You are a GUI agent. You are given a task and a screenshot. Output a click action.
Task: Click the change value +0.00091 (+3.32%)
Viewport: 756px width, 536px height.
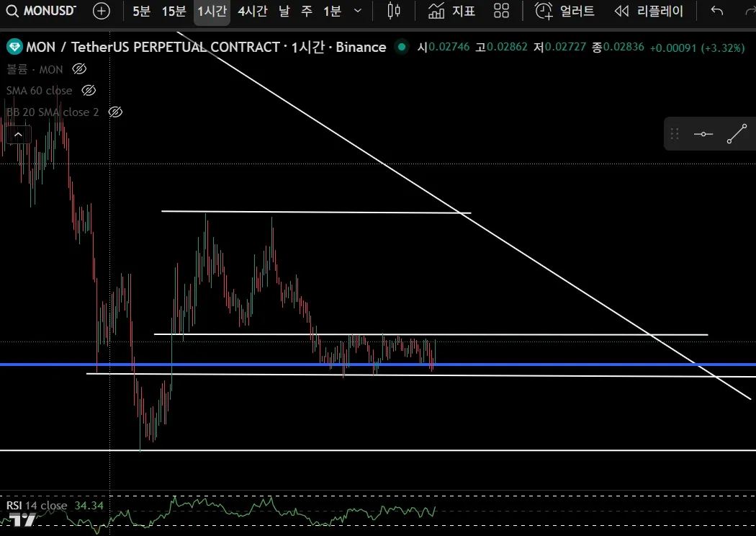pyautogui.click(x=697, y=48)
